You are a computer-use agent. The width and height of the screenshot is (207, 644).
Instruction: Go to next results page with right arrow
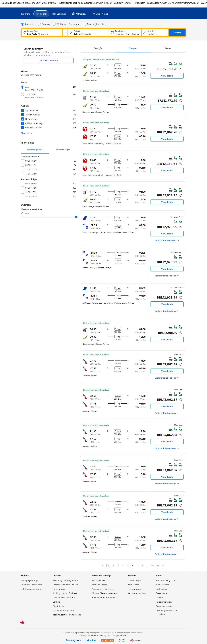pos(163,565)
